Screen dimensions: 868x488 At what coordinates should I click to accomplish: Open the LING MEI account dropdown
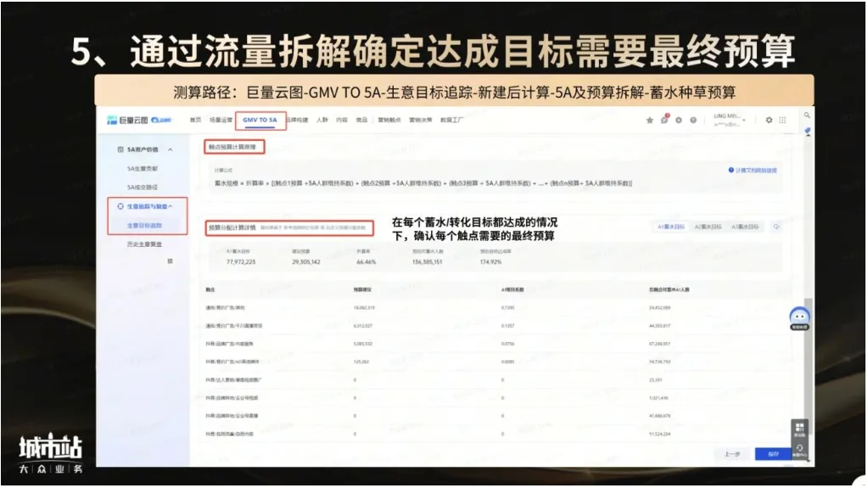[x=730, y=120]
